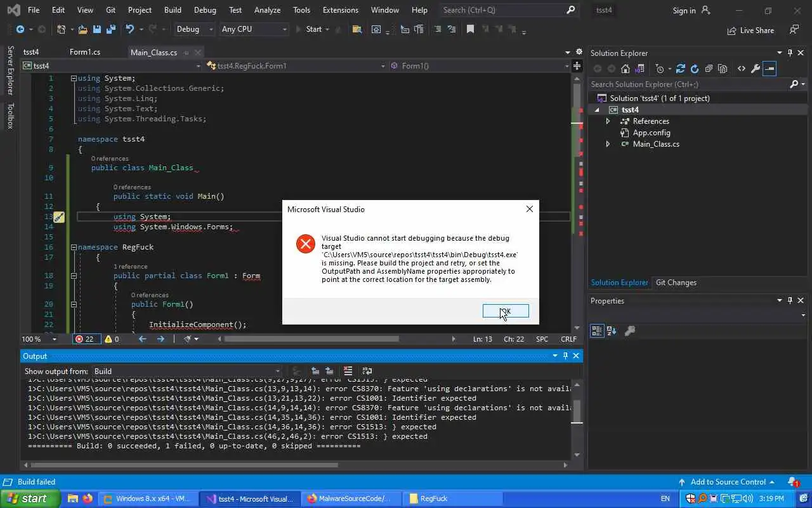Open the Debug configuration dropdown
812x508 pixels.
point(195,29)
